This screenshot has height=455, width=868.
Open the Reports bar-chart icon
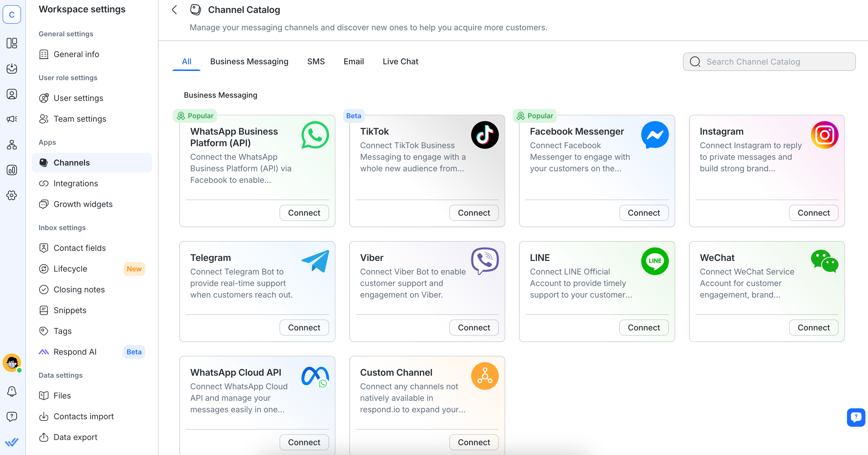tap(12, 170)
